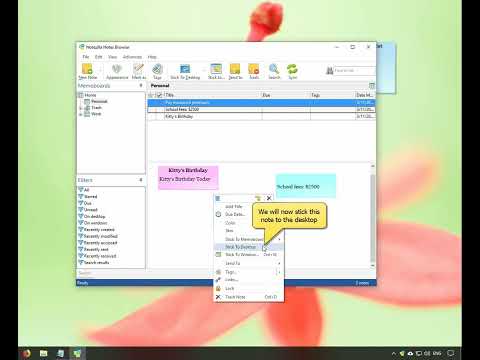Sort notes by the Date Modified column
This screenshot has width=480, height=360.
(365, 95)
